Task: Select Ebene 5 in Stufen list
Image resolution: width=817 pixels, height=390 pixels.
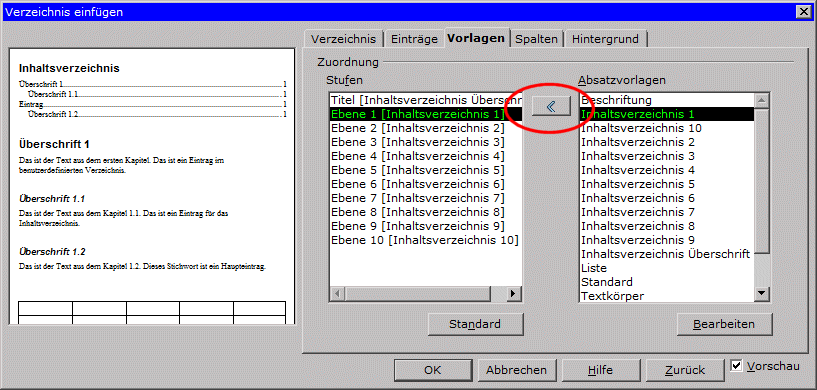Action: [426, 170]
